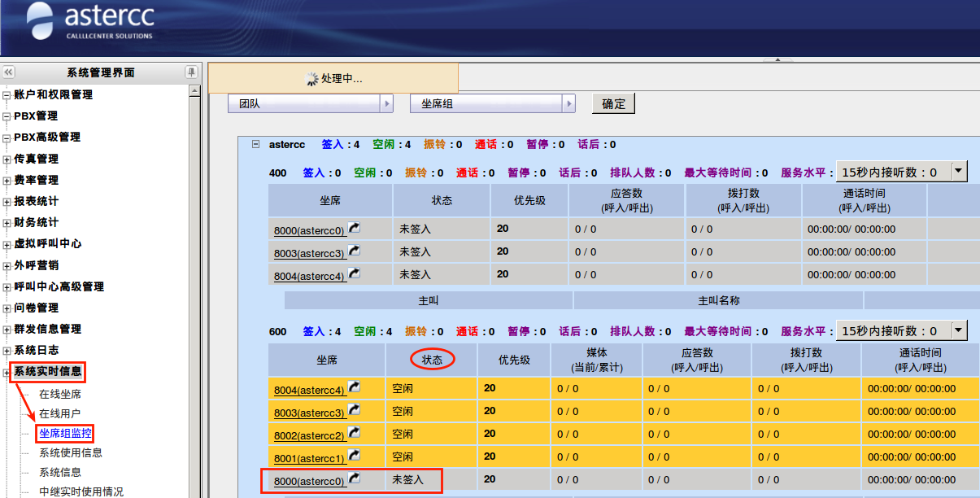Collapse the astercc group section
The height and width of the screenshot is (498, 980).
pos(255,144)
